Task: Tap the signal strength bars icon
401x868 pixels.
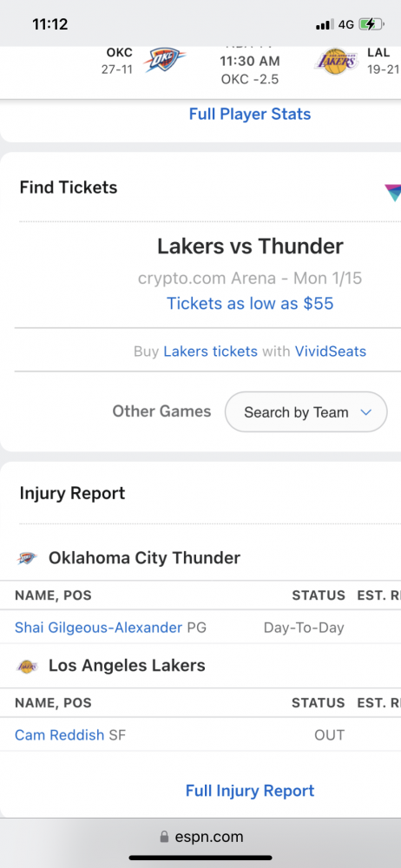Action: point(325,24)
